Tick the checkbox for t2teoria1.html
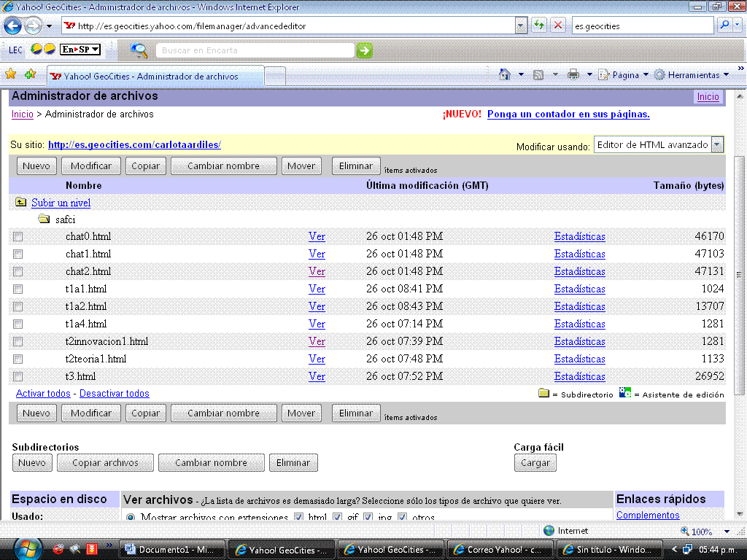 (x=18, y=359)
